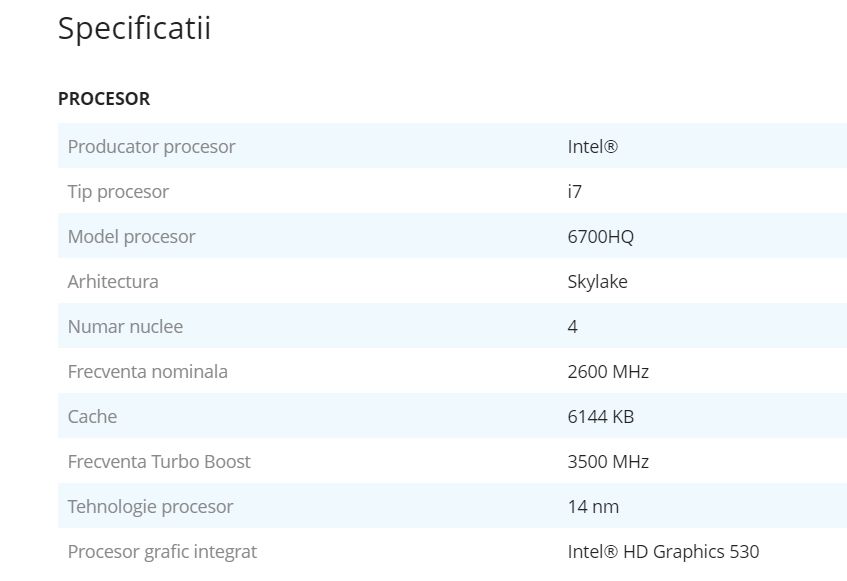
Task: Click the i7 processor type value
Action: click(574, 192)
